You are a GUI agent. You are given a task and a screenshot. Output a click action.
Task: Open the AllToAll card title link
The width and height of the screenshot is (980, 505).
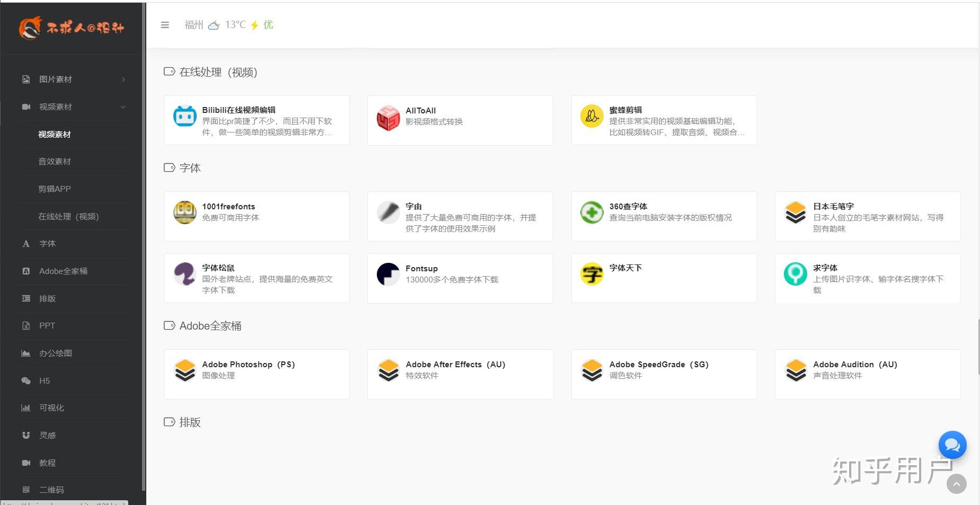click(421, 111)
